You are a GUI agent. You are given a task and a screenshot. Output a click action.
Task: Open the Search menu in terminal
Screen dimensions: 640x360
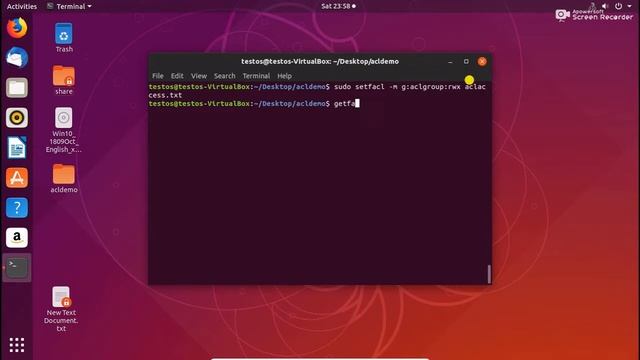pyautogui.click(x=224, y=76)
